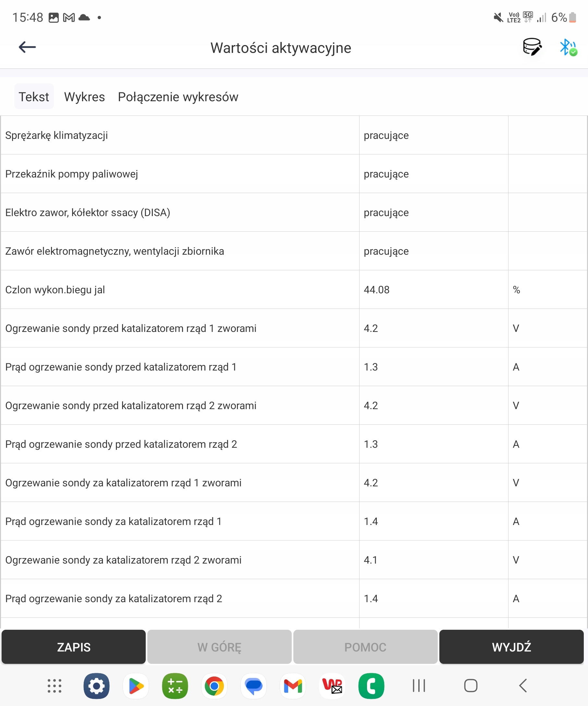Open the app drawer grid icon

tap(55, 686)
